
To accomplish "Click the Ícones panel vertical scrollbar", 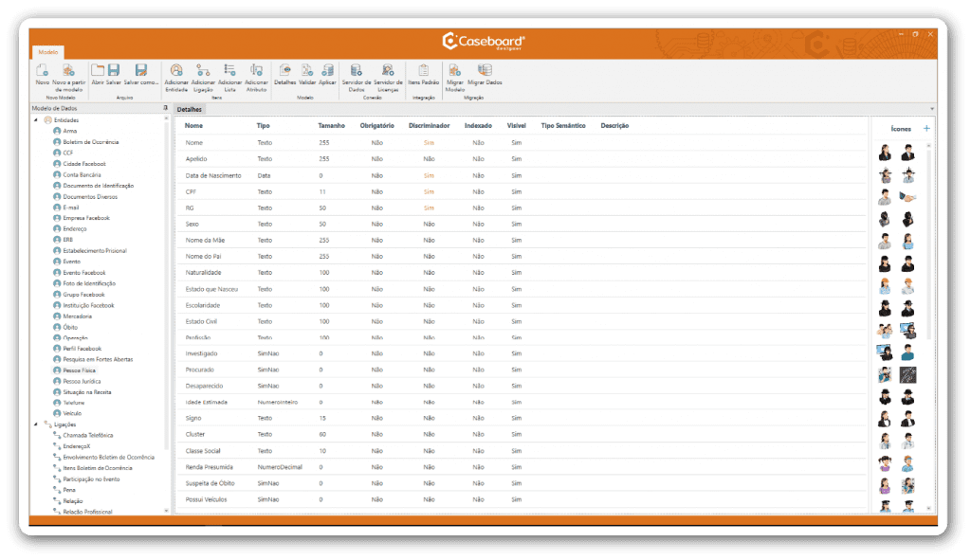I will (928, 244).
